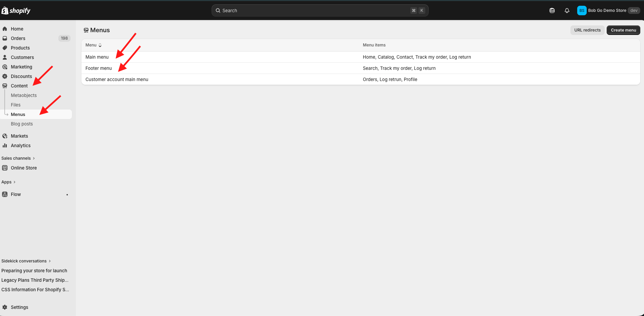
Task: Select Metaobjects in the sidebar
Action: (24, 95)
